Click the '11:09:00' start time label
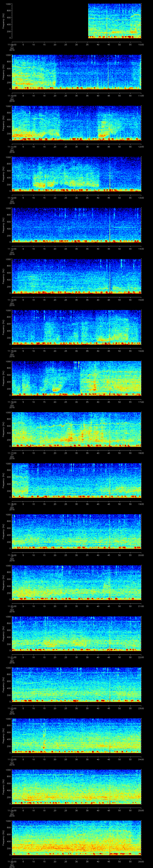The width and height of the screenshot is (153, 868). [x=12, y=44]
